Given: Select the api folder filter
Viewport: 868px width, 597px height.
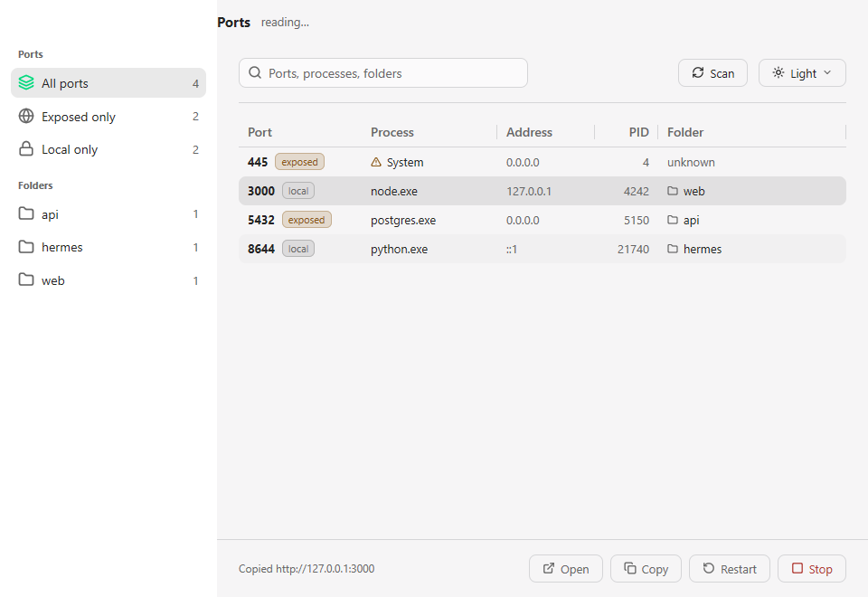Looking at the screenshot, I should 108,213.
